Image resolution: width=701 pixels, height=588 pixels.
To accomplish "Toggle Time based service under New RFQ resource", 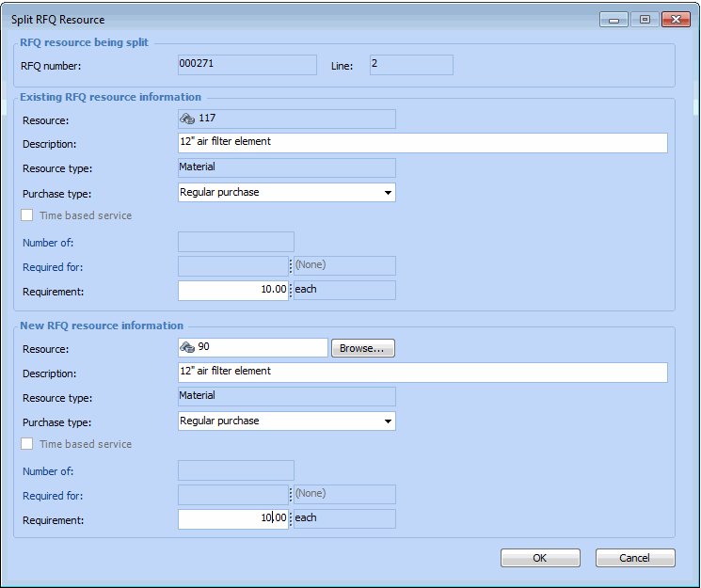I will [x=27, y=444].
